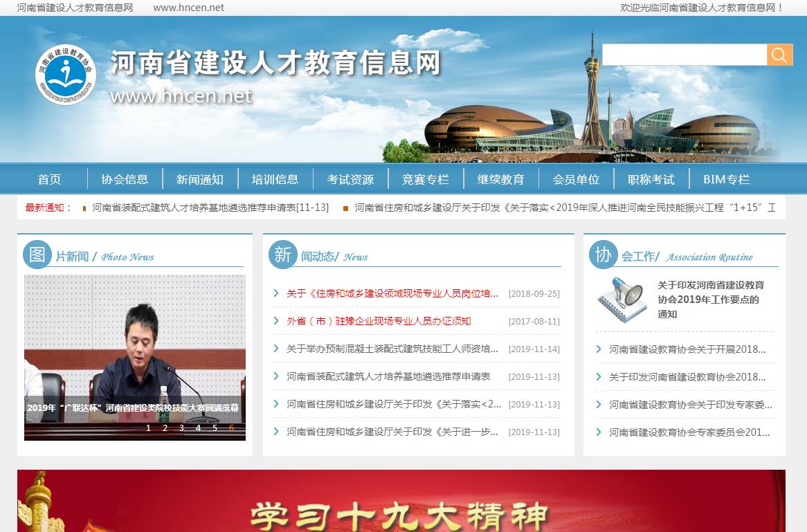Click the association round logo
807x532 pixels.
(66, 74)
